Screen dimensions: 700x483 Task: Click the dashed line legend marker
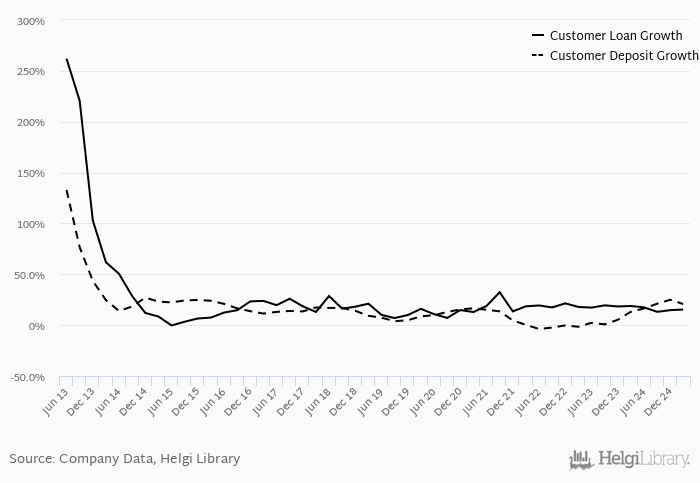coord(538,55)
